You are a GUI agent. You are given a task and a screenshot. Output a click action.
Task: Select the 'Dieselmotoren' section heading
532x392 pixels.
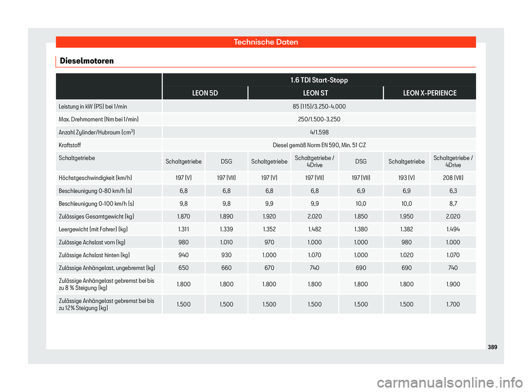point(87,61)
